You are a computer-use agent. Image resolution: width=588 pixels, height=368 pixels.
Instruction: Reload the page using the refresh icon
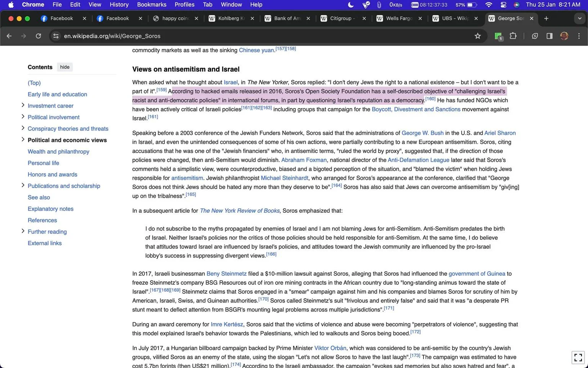click(x=38, y=36)
